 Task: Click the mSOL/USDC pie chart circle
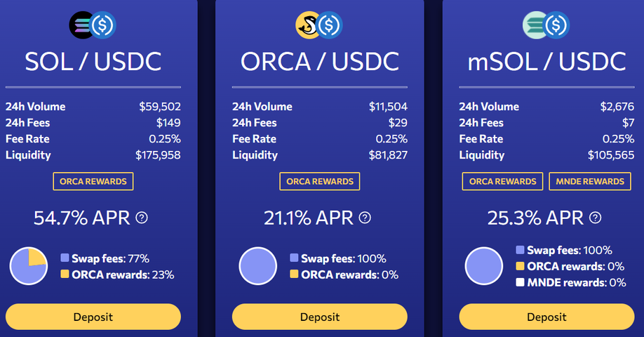pos(484,266)
